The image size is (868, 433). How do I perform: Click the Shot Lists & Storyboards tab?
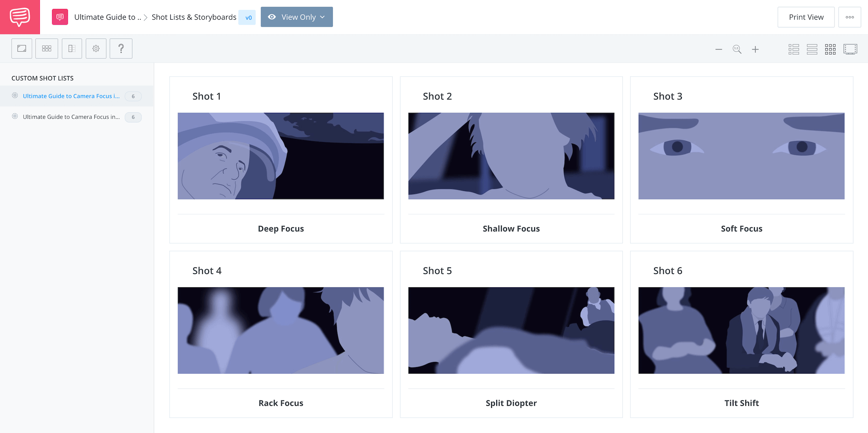[194, 17]
